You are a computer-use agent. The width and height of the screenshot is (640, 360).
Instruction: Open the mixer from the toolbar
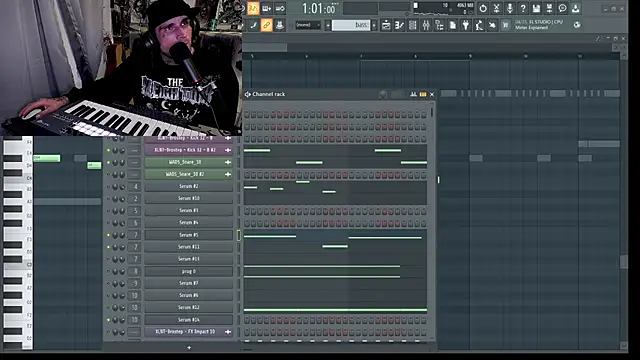point(426,25)
